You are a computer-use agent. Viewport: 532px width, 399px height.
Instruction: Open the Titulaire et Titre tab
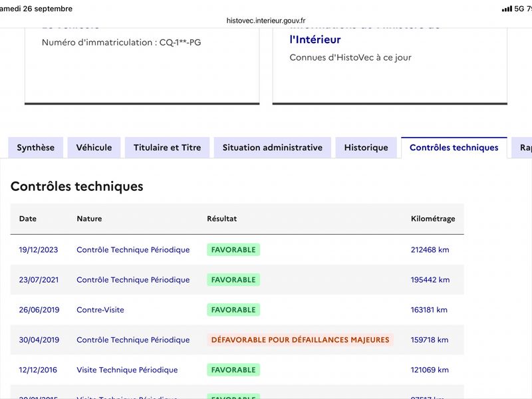[x=168, y=148]
